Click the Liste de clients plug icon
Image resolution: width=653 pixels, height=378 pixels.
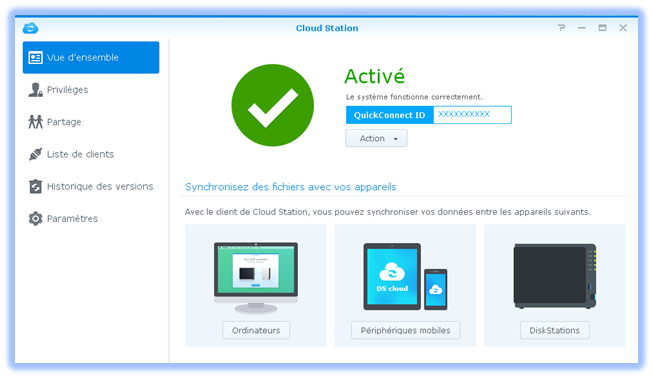coord(35,154)
